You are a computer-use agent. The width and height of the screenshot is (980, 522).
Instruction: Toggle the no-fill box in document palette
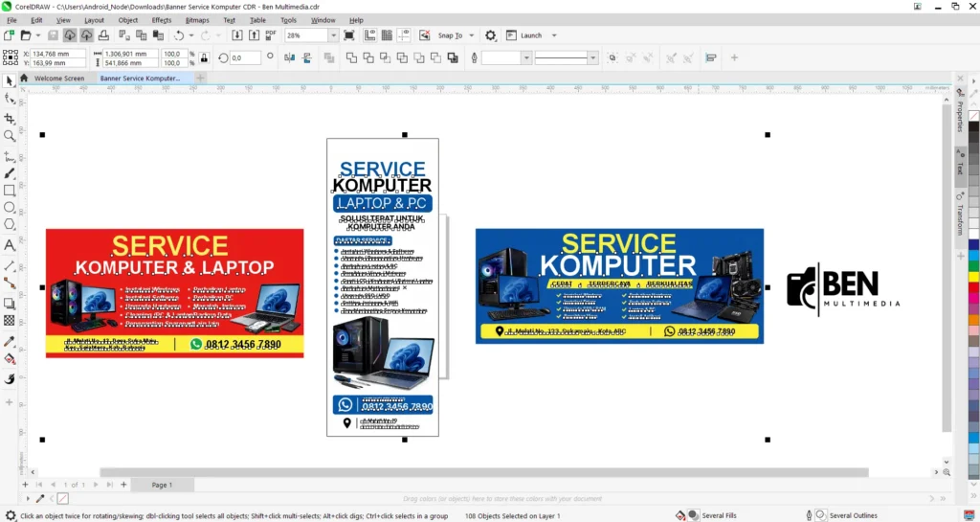(x=62, y=498)
